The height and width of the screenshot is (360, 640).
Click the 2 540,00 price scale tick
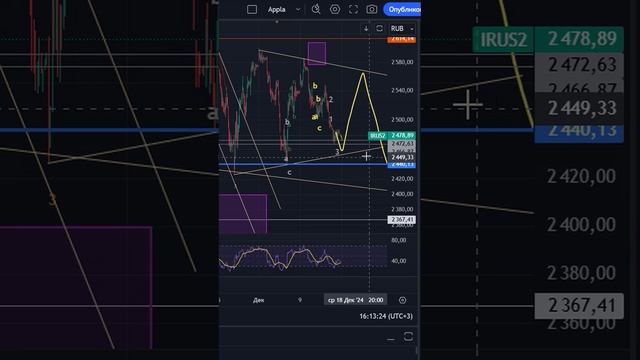pos(402,90)
